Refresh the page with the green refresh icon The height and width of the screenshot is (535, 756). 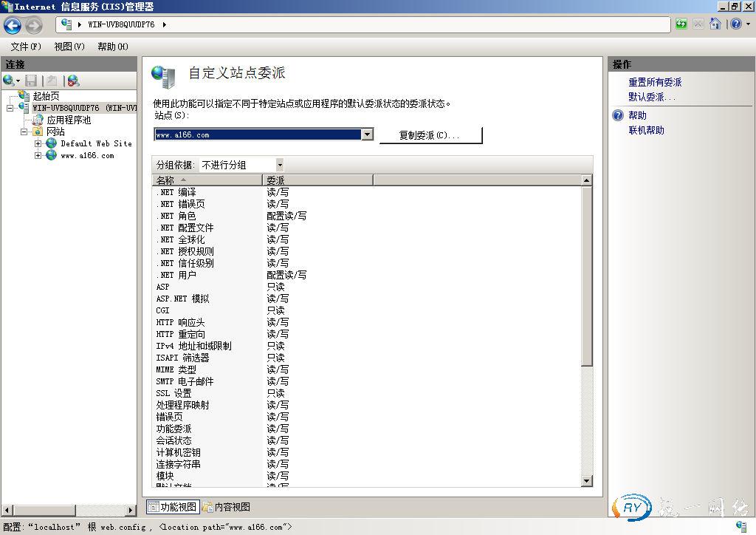point(681,24)
